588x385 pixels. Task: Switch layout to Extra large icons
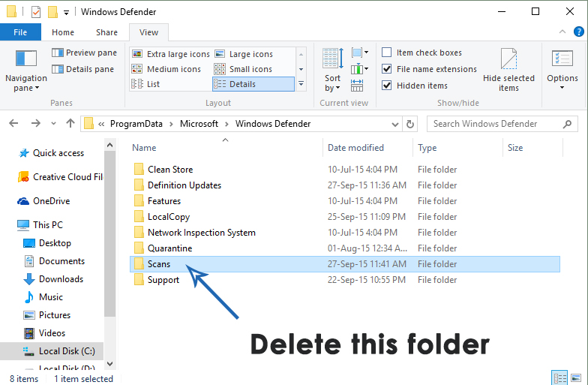[171, 54]
